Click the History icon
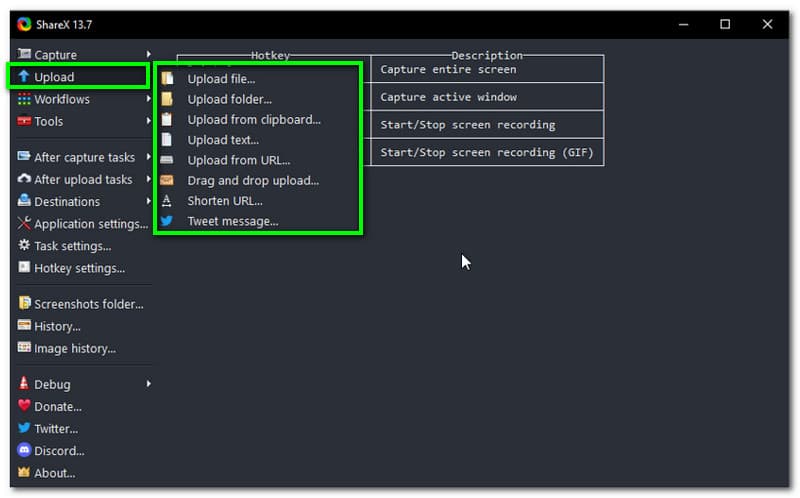 [x=24, y=326]
